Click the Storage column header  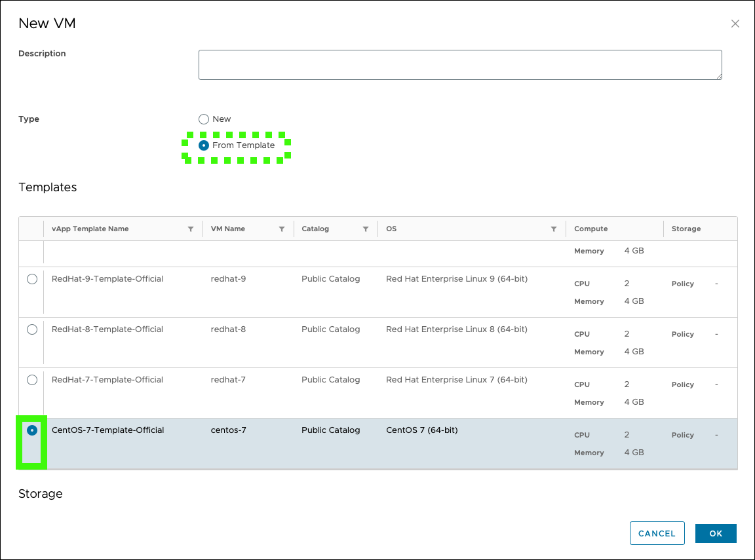686,229
